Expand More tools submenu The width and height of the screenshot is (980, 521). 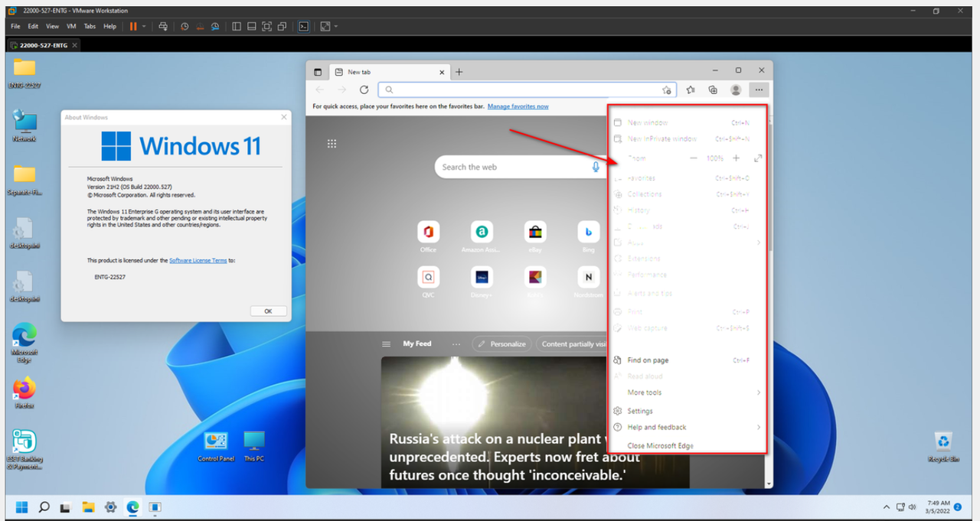[687, 392]
